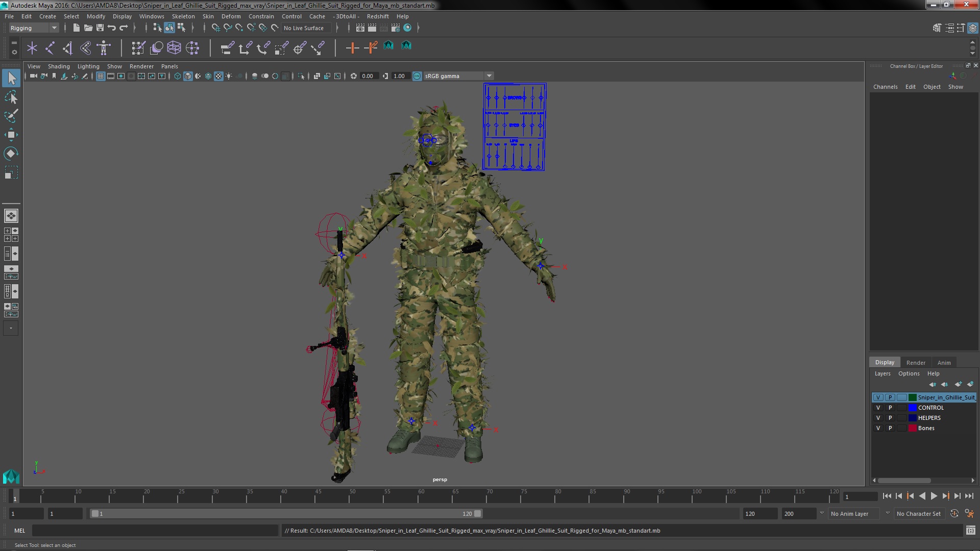980x551 pixels.
Task: Toggle visibility of the Bones layer
Action: click(878, 428)
